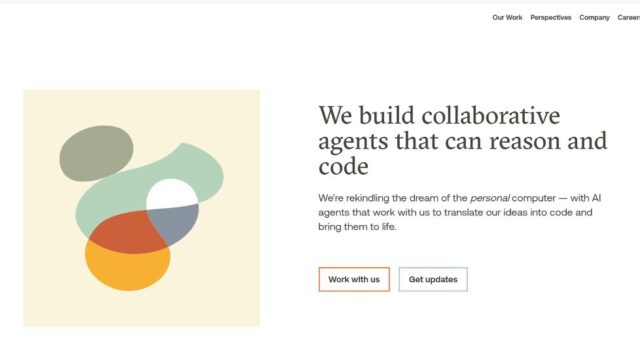The height and width of the screenshot is (360, 640).
Task: Click the word code in headline
Action: [x=343, y=167]
